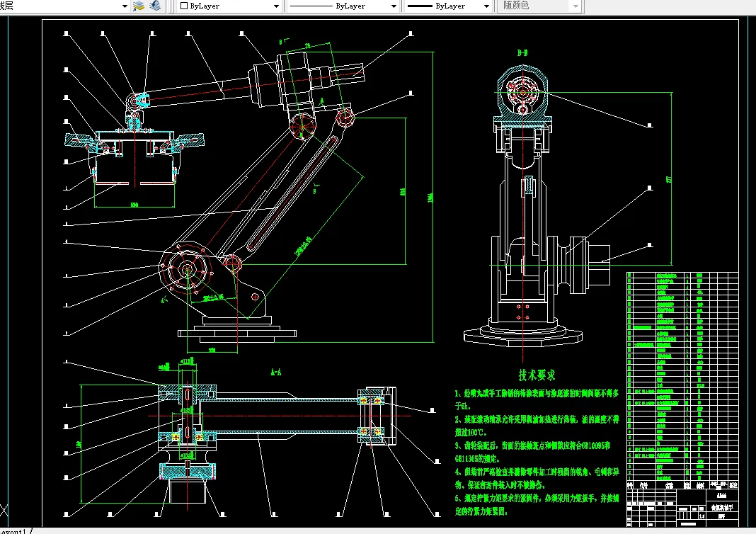Screen dimensions: 756x534
Task: Click the Layer Previous icon
Action: (155, 6)
